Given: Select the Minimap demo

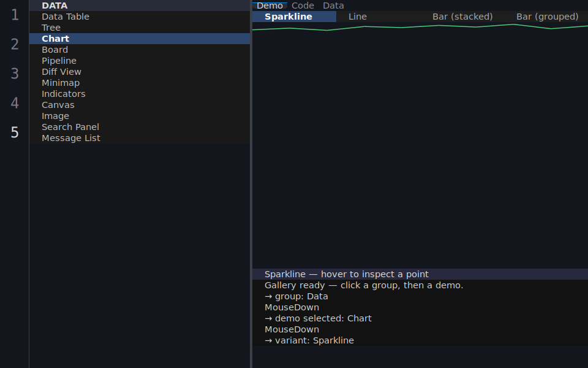Looking at the screenshot, I should pyautogui.click(x=140, y=83).
